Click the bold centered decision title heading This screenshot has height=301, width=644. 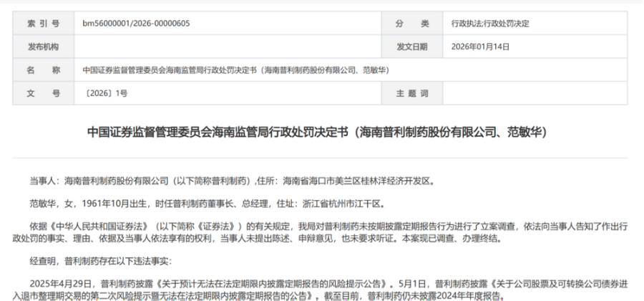(x=322, y=132)
